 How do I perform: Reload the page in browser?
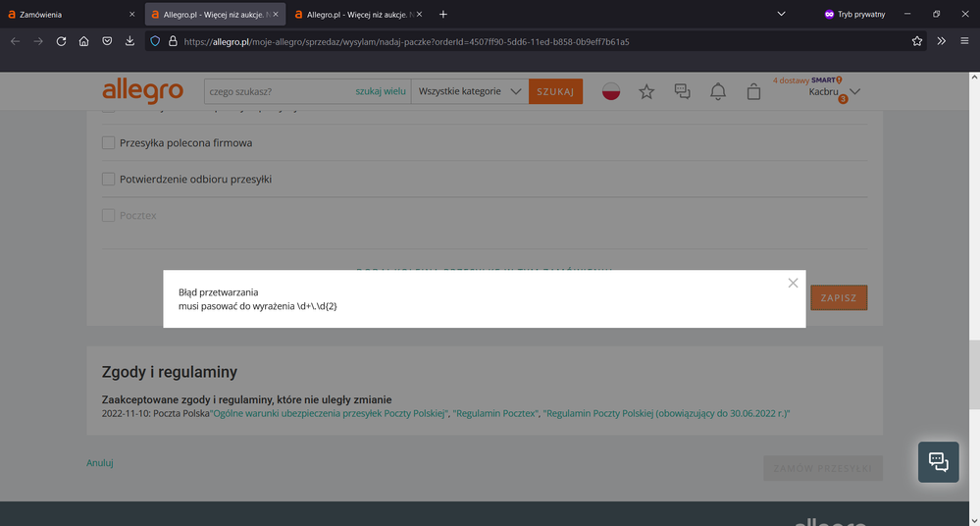(61, 41)
